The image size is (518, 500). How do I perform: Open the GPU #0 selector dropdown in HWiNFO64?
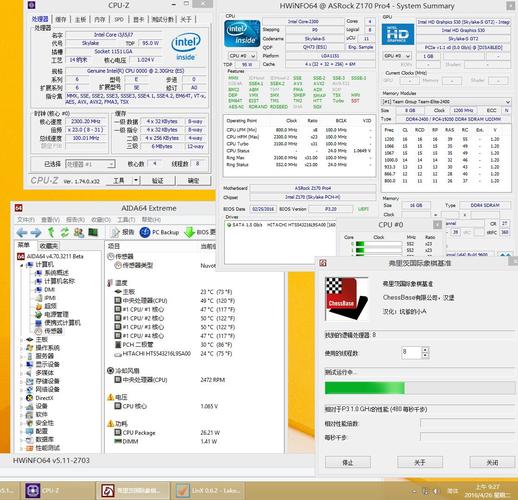(397, 56)
